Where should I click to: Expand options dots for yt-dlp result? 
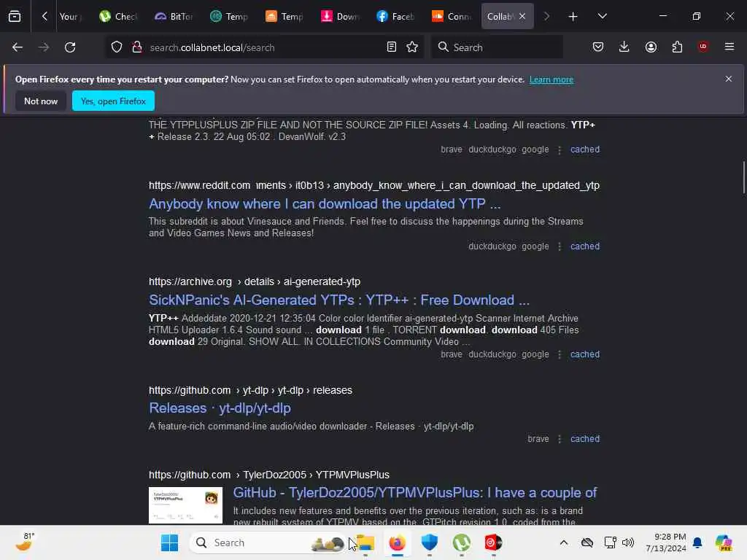tap(560, 439)
